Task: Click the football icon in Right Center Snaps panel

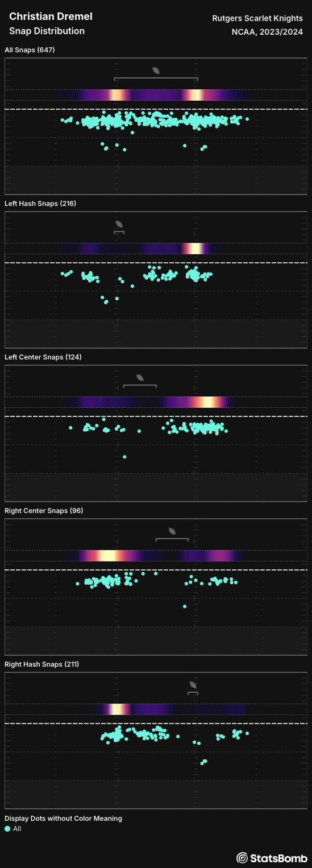Action: pyautogui.click(x=172, y=531)
